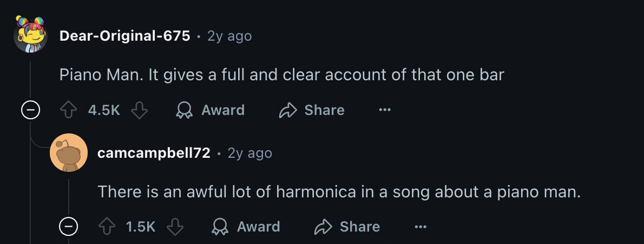Collapse camcampbell72's reply thread

pos(68,227)
